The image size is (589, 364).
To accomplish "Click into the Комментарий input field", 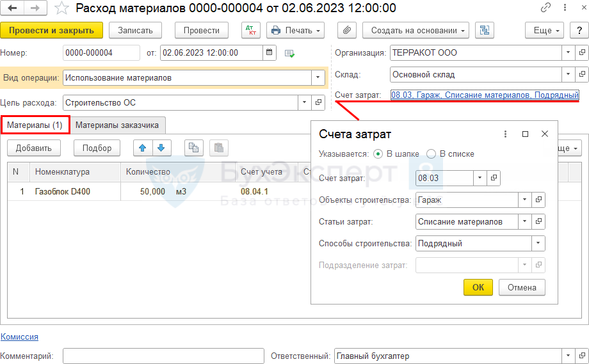I will [x=163, y=356].
